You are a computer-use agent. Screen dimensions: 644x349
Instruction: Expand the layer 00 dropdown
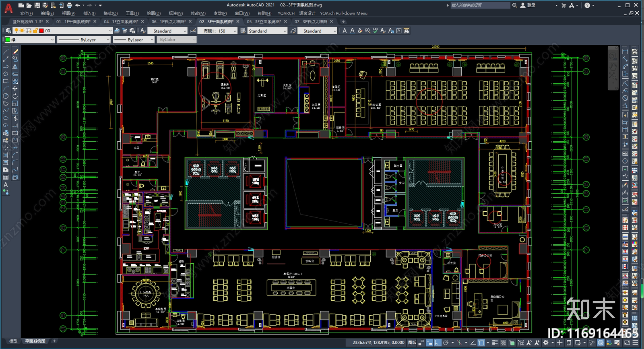pyautogui.click(x=110, y=31)
